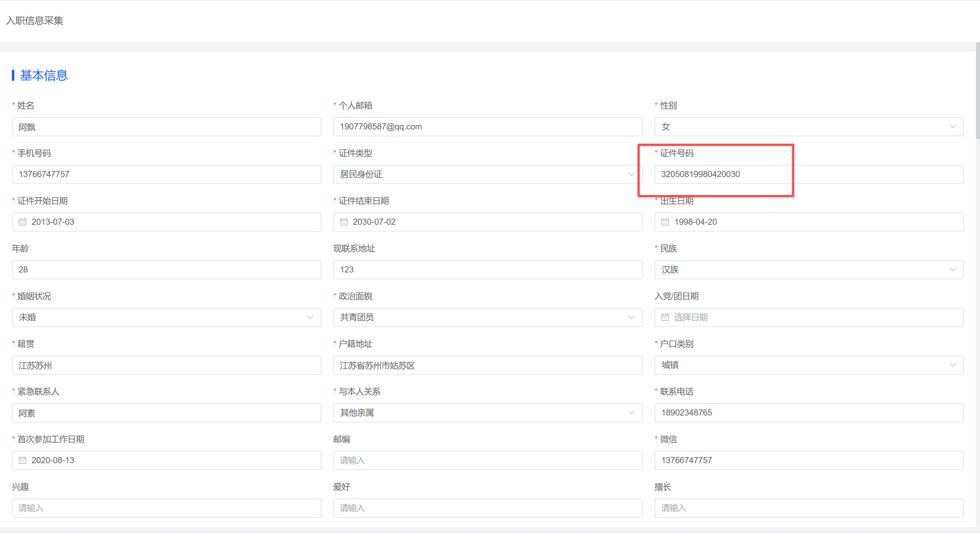The height and width of the screenshot is (533, 980).
Task: Open the 性别 dropdown showing 女
Action: pyautogui.click(x=808, y=127)
